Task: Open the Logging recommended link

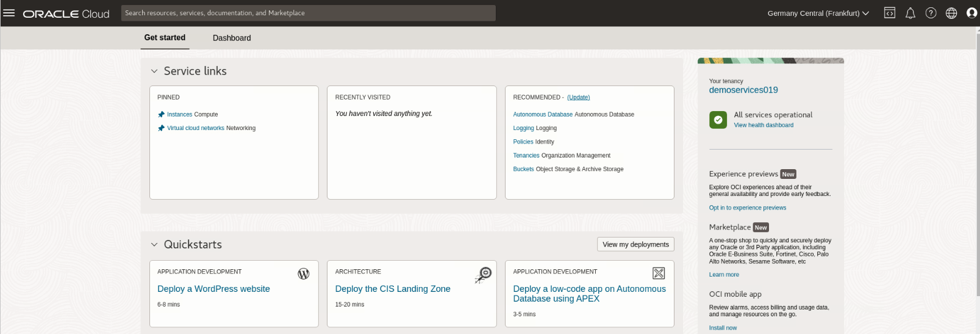Action: tap(523, 128)
